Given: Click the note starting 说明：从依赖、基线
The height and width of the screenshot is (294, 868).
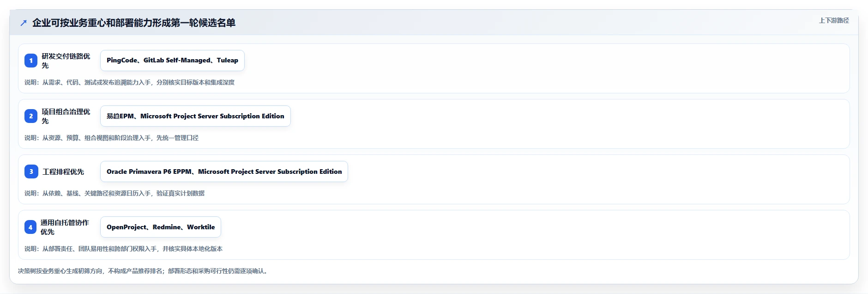Looking at the screenshot, I should click(x=115, y=193).
